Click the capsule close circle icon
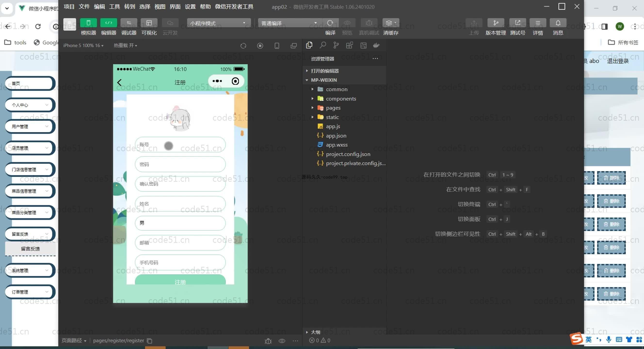The width and height of the screenshot is (644, 349). (x=235, y=81)
